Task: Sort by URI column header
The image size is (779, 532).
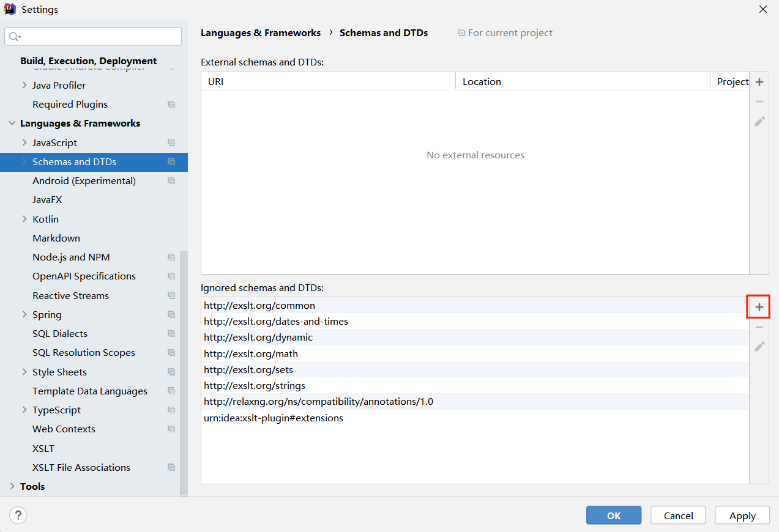Action: [x=328, y=81]
